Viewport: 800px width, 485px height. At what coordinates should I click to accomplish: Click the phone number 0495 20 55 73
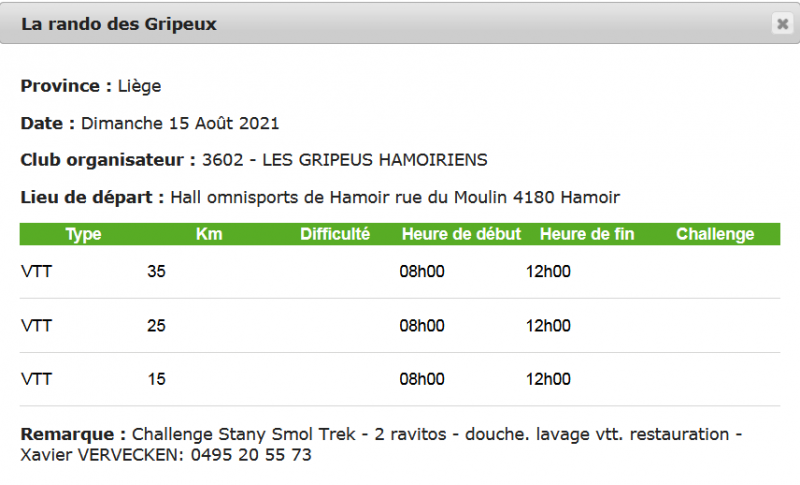point(251,455)
